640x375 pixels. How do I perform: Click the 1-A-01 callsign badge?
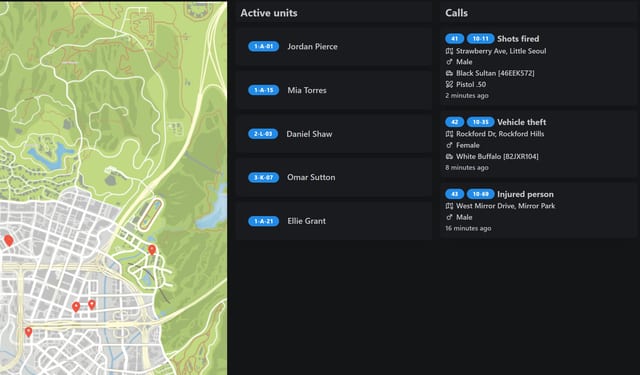click(263, 47)
